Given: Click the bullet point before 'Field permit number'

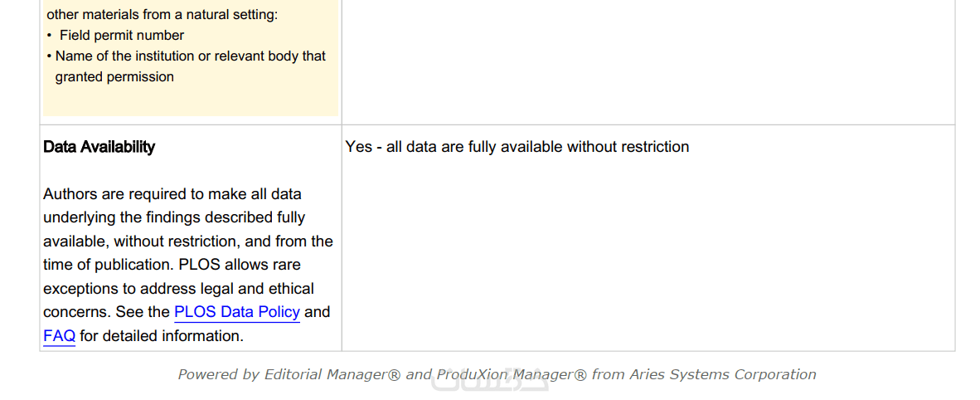Looking at the screenshot, I should coord(50,36).
